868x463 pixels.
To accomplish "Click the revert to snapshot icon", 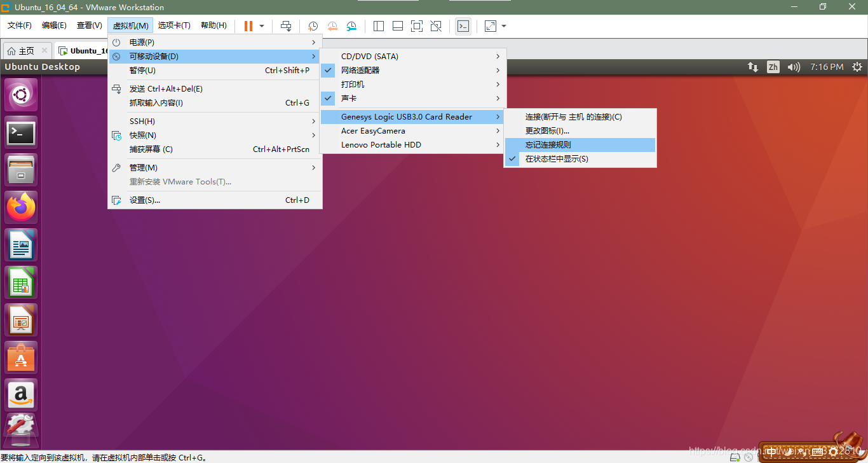I will (332, 26).
